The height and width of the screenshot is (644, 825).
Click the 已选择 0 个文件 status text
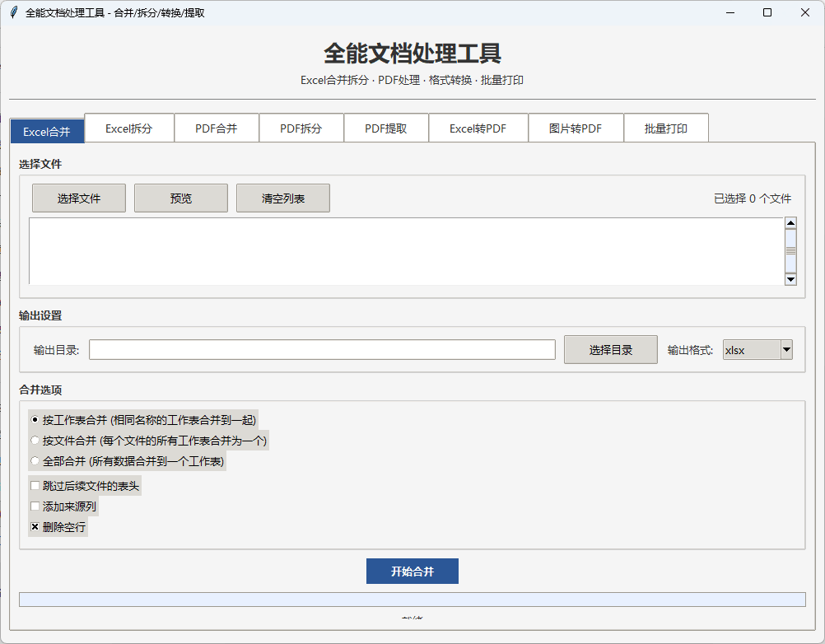[753, 198]
